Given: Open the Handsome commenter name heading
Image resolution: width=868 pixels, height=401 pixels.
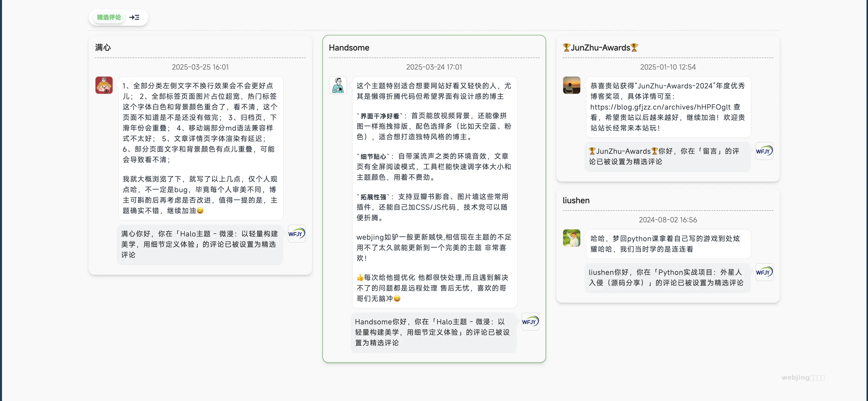Looking at the screenshot, I should click(x=349, y=47).
